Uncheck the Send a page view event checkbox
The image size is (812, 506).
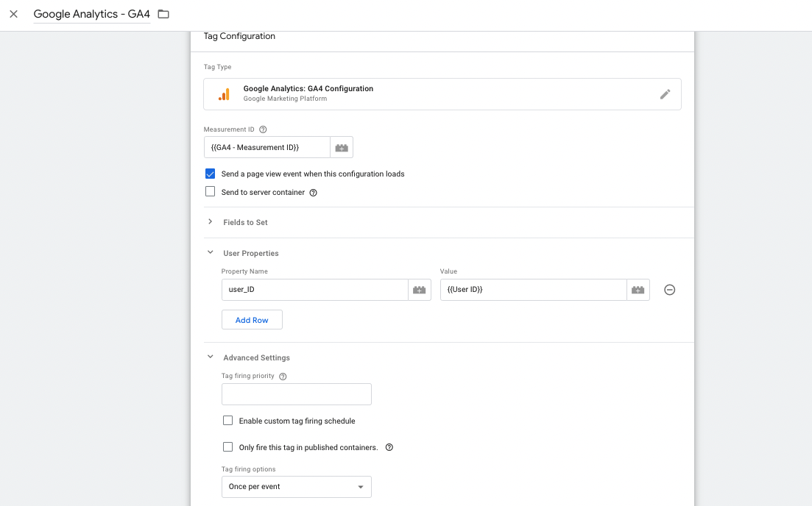[210, 174]
